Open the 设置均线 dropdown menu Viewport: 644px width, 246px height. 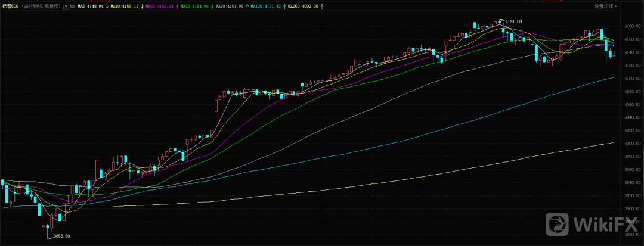[x=606, y=6]
